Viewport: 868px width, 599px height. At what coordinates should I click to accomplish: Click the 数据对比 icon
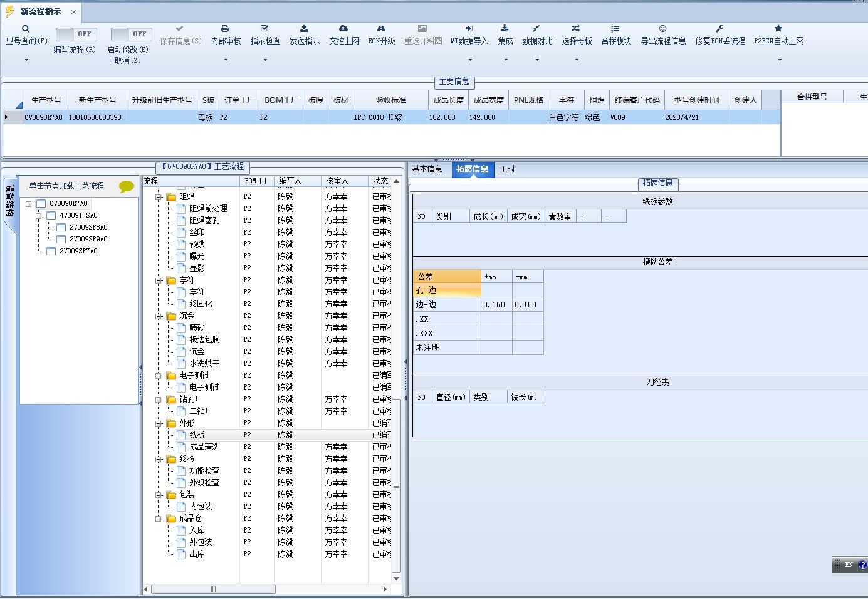(536, 28)
